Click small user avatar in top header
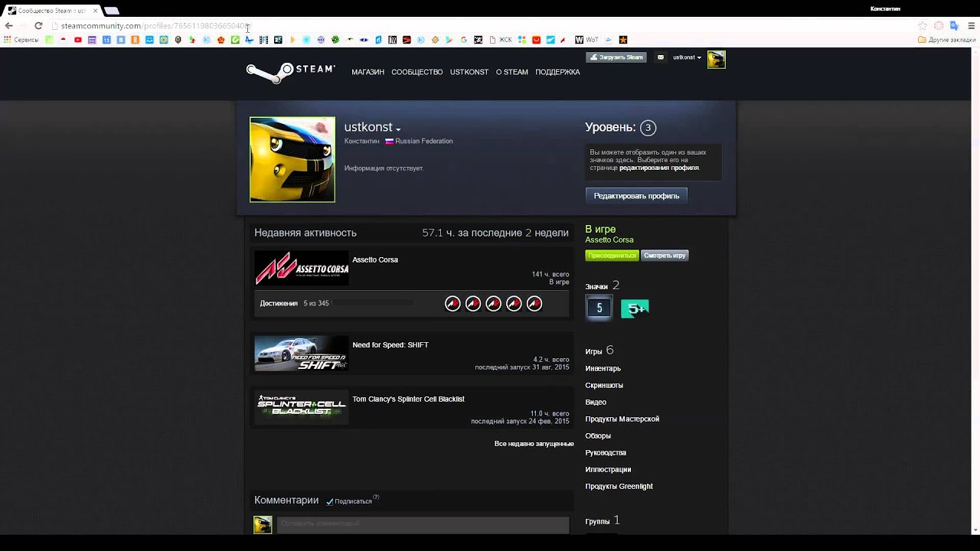This screenshot has width=980, height=551. 716,59
